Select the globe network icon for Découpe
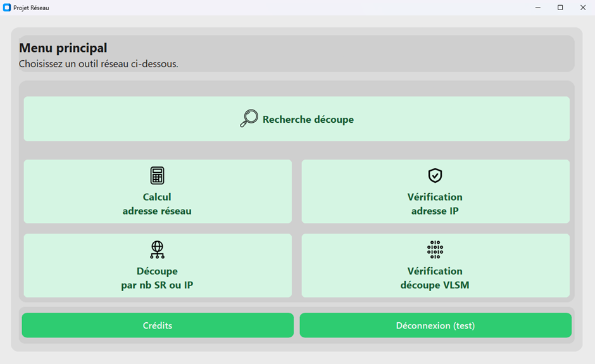The width and height of the screenshot is (595, 364). point(157,249)
